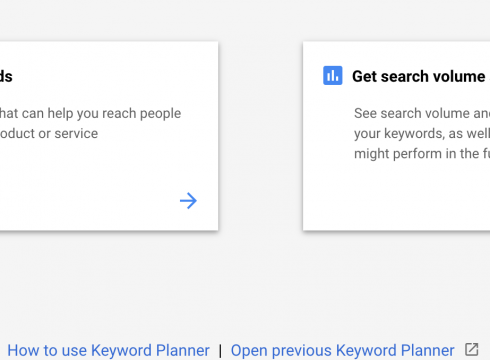Click the 'See search volume' description line
The height and width of the screenshot is (360, 490).
coord(422,113)
